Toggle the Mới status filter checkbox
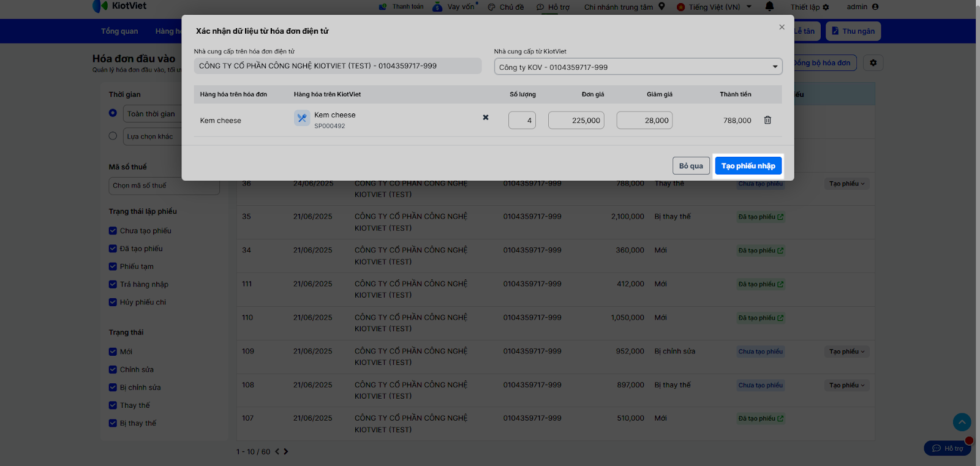Screen dimensions: 980x466 coord(113,351)
